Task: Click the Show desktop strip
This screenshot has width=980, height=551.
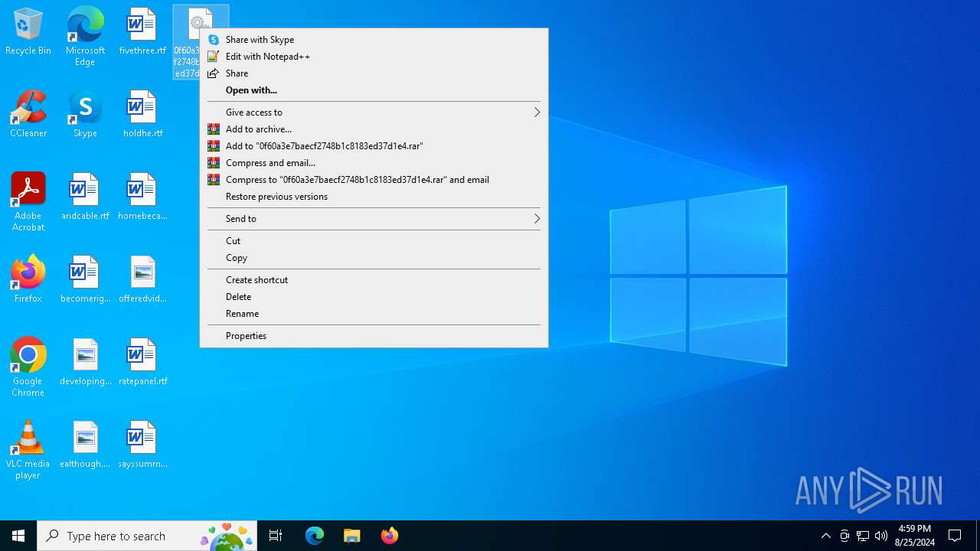Action: pyautogui.click(x=978, y=536)
